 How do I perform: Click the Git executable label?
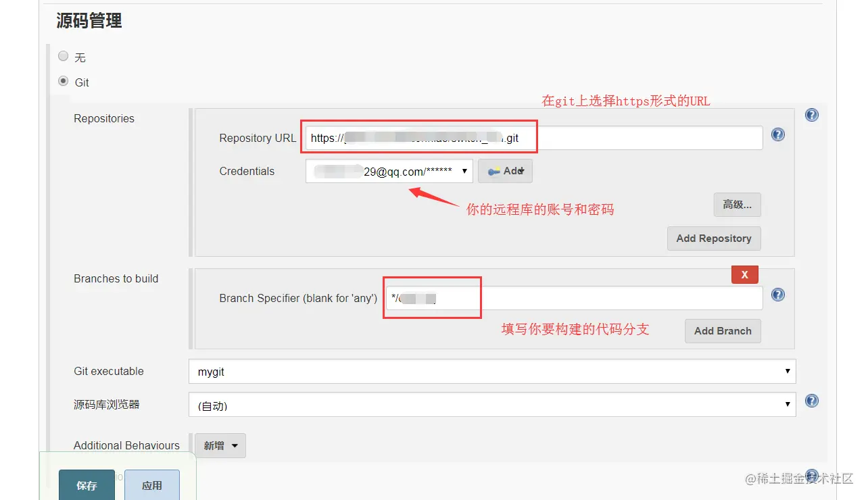pos(109,371)
